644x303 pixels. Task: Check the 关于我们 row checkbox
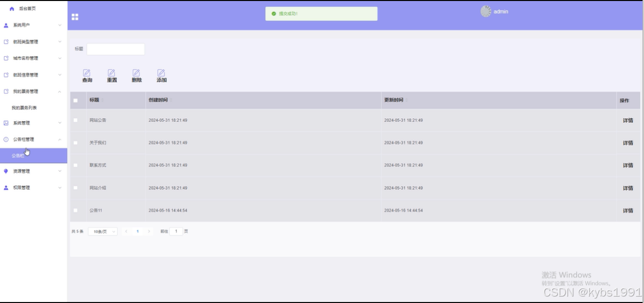coord(75,143)
